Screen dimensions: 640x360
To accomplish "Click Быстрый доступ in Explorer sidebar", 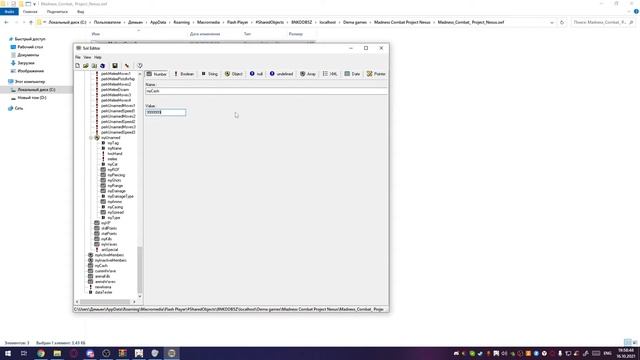I will [x=30, y=39].
